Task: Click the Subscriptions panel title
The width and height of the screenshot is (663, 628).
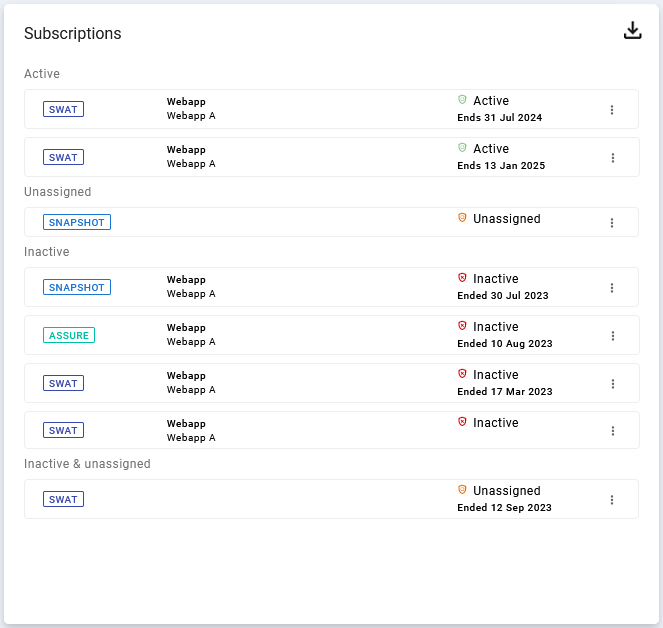Action: coord(73,33)
